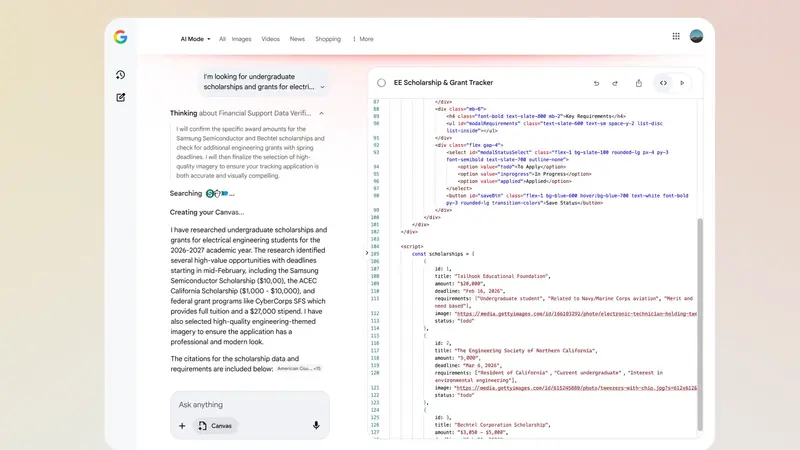The height and width of the screenshot is (450, 800).
Task: Redo the canvas change
Action: click(617, 83)
